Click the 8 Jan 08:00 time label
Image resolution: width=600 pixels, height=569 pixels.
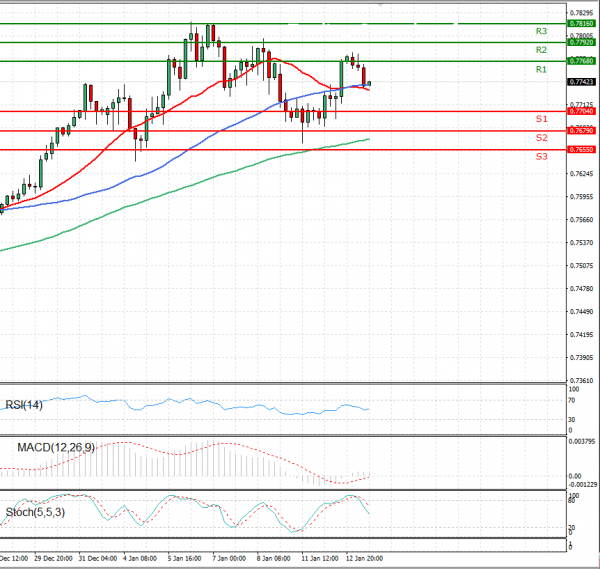tap(273, 559)
